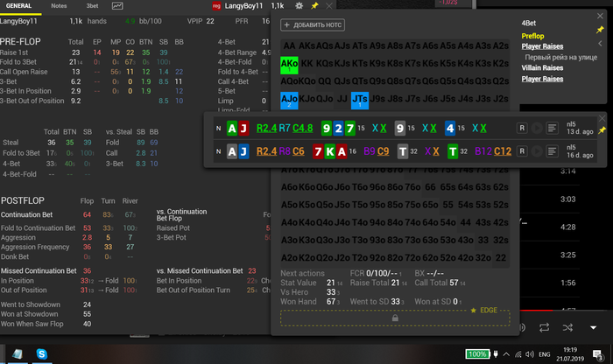Select the 22 cell in the range grid
613x364 pixels.
pos(501,258)
